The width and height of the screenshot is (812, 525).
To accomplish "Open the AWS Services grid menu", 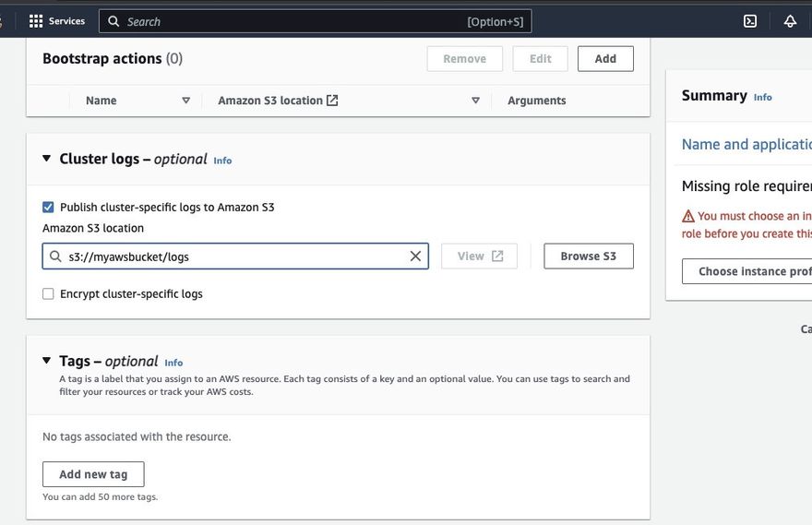I will tap(36, 21).
